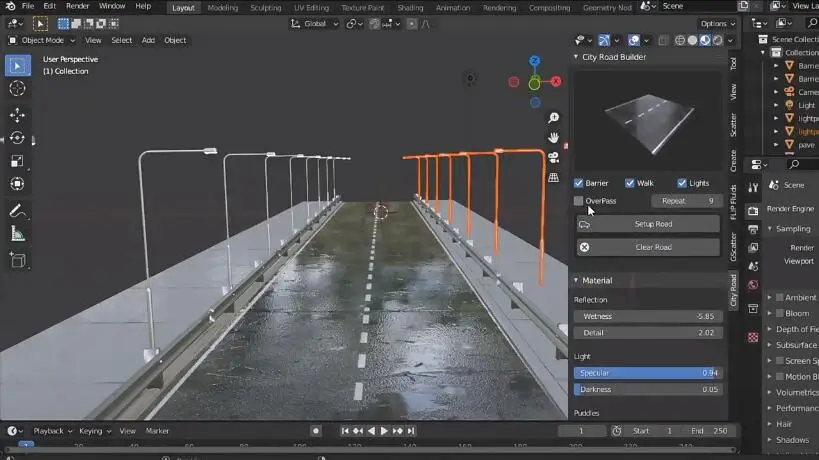The image size is (819, 460).
Task: Uncheck the Walk checkbox
Action: point(630,183)
